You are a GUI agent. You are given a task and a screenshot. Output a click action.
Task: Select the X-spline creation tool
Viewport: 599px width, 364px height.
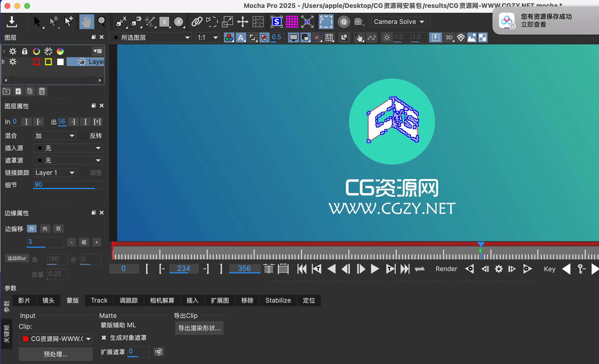click(x=120, y=22)
